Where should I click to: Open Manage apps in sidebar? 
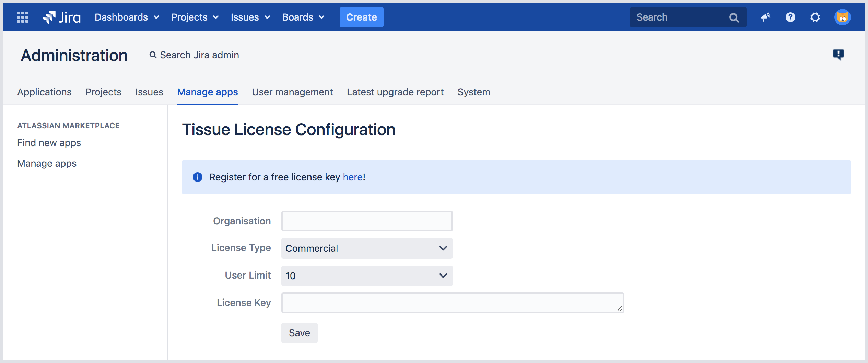pos(47,163)
